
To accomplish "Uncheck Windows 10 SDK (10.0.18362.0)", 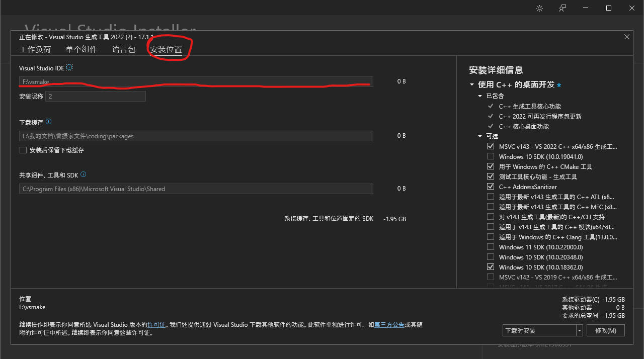I will [x=491, y=267].
